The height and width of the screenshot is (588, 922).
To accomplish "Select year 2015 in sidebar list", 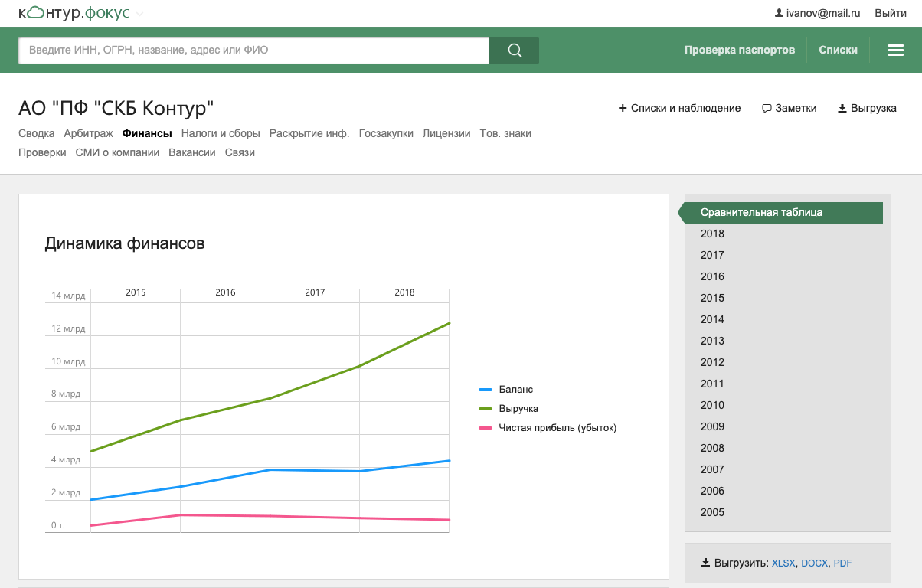I will pyautogui.click(x=712, y=298).
